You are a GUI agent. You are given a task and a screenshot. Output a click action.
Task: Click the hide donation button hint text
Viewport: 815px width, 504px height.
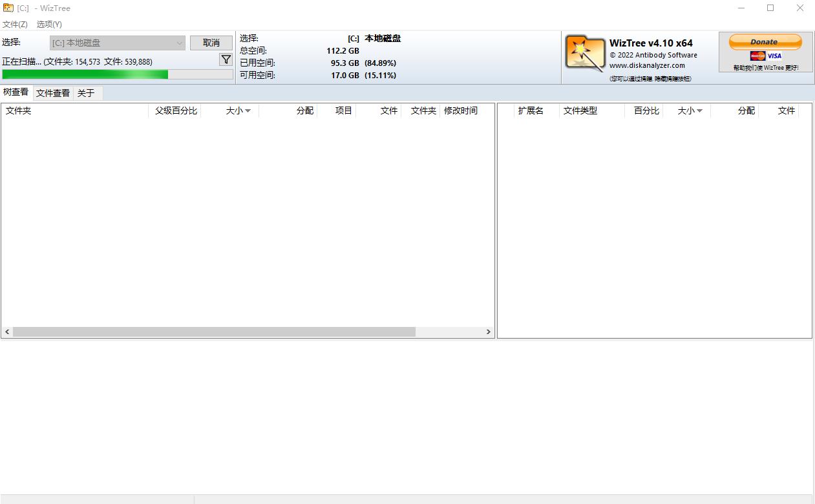[x=650, y=79]
